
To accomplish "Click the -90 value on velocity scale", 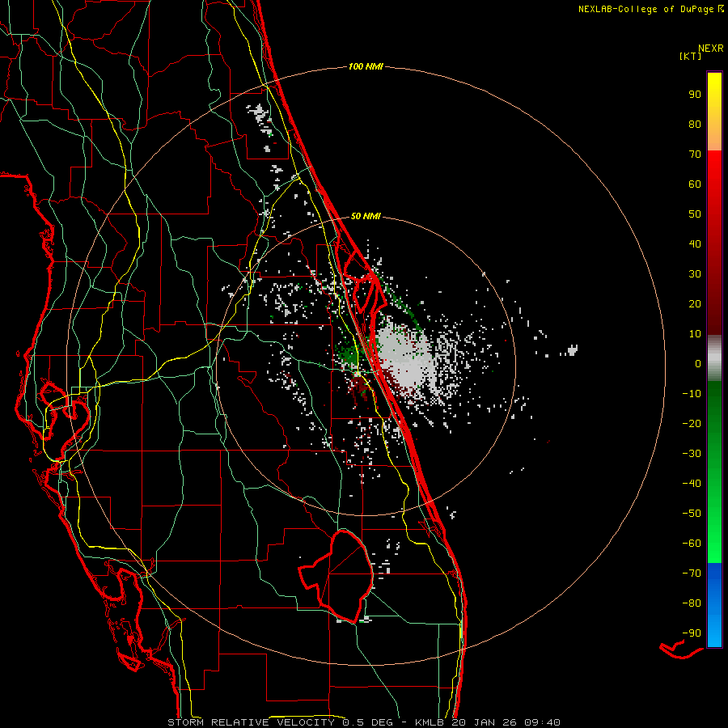I will pos(692,633).
